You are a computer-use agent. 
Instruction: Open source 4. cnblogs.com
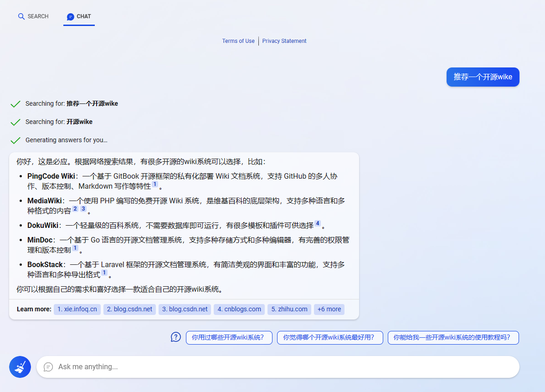pos(240,309)
